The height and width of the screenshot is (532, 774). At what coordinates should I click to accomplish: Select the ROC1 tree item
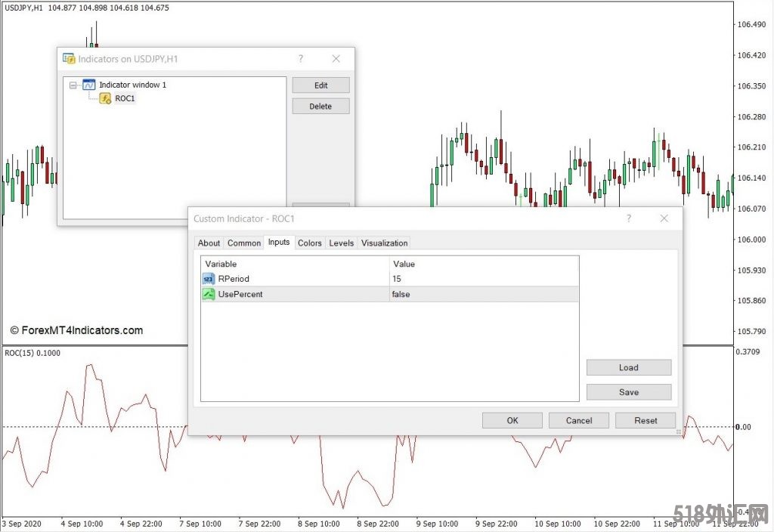point(125,98)
